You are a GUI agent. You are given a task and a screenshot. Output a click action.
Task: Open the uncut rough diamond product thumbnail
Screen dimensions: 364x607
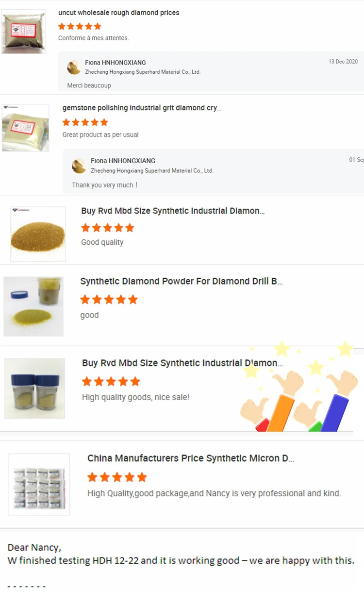[23, 32]
